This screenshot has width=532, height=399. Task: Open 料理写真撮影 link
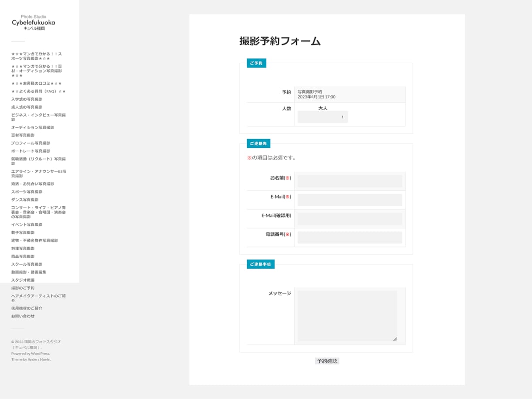pyautogui.click(x=23, y=248)
